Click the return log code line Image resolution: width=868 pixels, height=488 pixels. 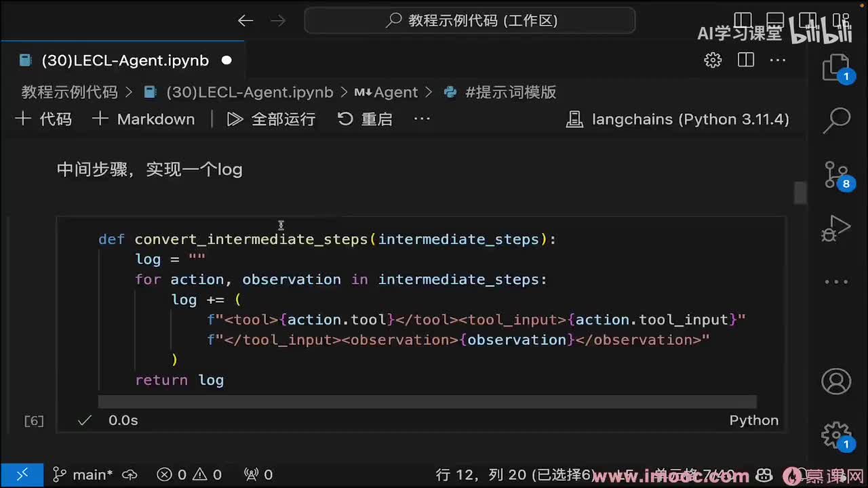pos(180,380)
